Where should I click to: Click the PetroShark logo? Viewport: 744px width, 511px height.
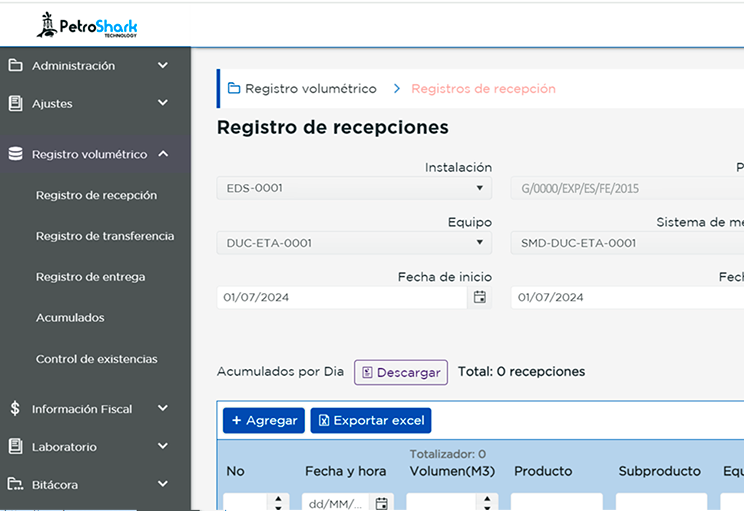pyautogui.click(x=87, y=24)
